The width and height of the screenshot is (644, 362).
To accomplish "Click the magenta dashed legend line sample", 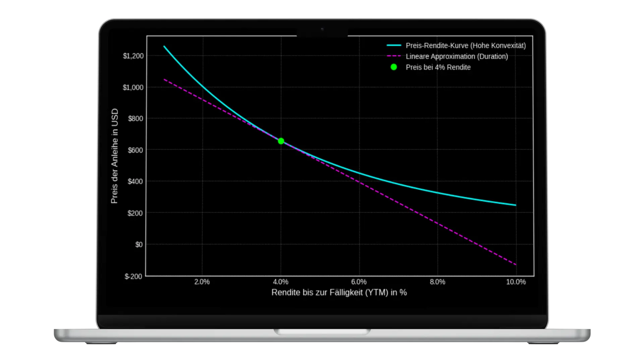I will pyautogui.click(x=394, y=56).
